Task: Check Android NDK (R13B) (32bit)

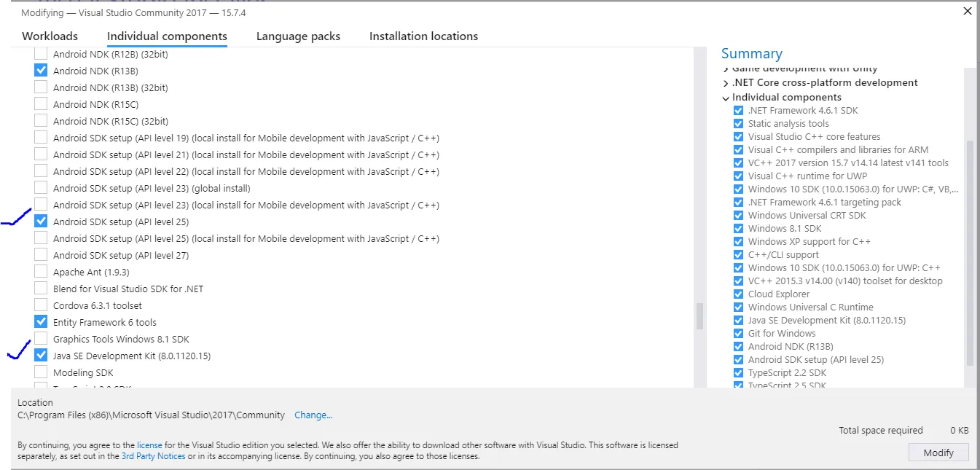Action: [x=41, y=87]
